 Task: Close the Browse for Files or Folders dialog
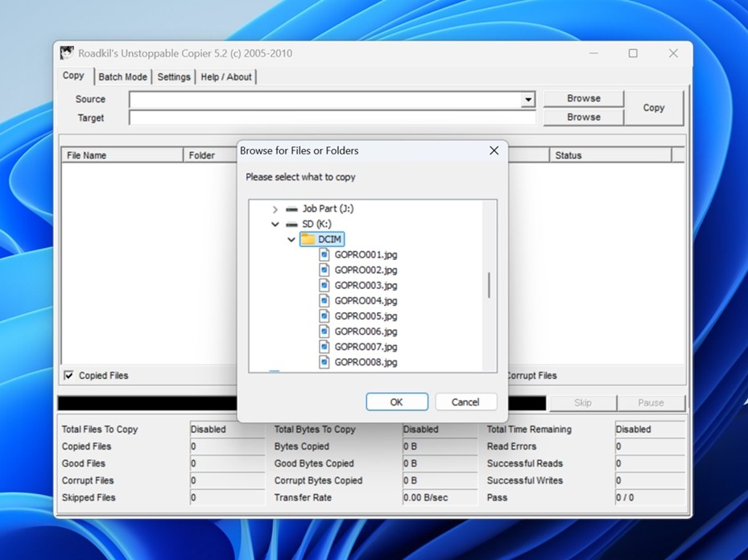tap(494, 150)
